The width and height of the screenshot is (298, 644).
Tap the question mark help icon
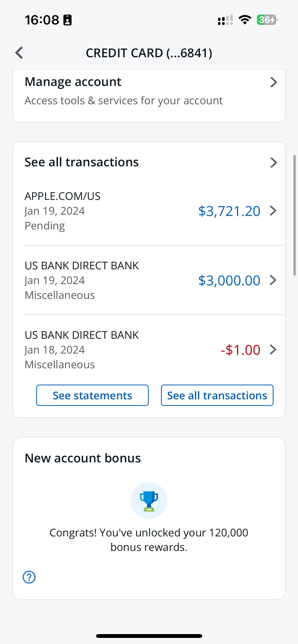(x=29, y=577)
